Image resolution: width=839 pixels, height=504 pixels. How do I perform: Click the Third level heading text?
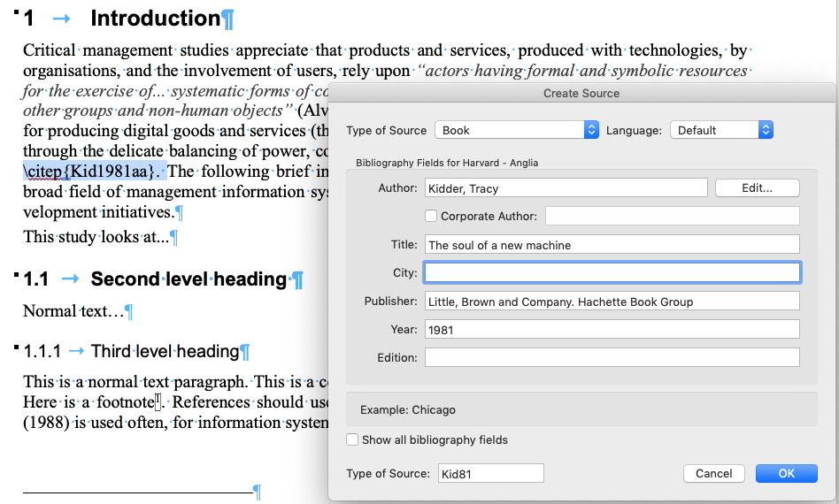tap(165, 351)
